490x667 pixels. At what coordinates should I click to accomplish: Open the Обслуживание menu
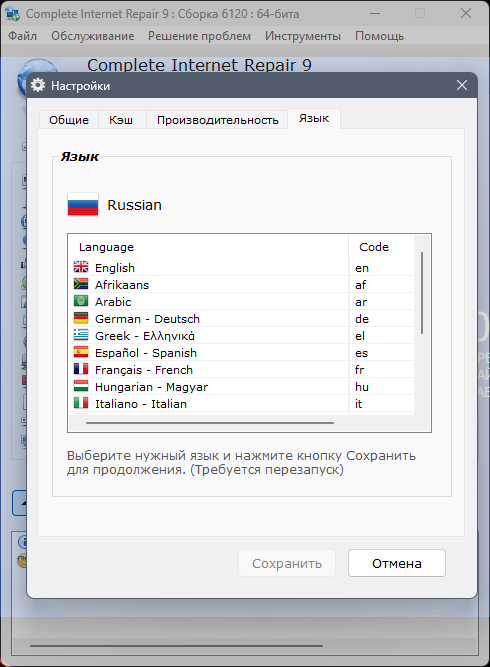(93, 36)
